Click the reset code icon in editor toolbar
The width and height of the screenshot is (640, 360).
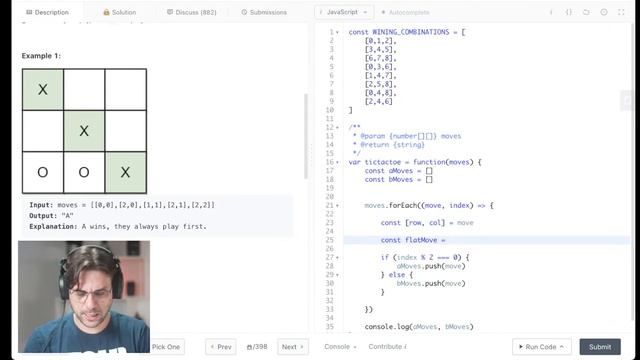pyautogui.click(x=586, y=12)
